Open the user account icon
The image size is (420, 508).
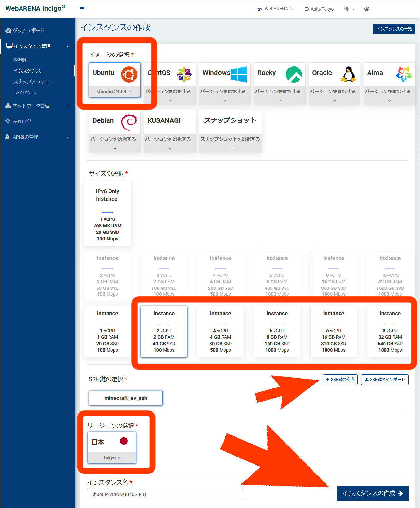coord(367,9)
